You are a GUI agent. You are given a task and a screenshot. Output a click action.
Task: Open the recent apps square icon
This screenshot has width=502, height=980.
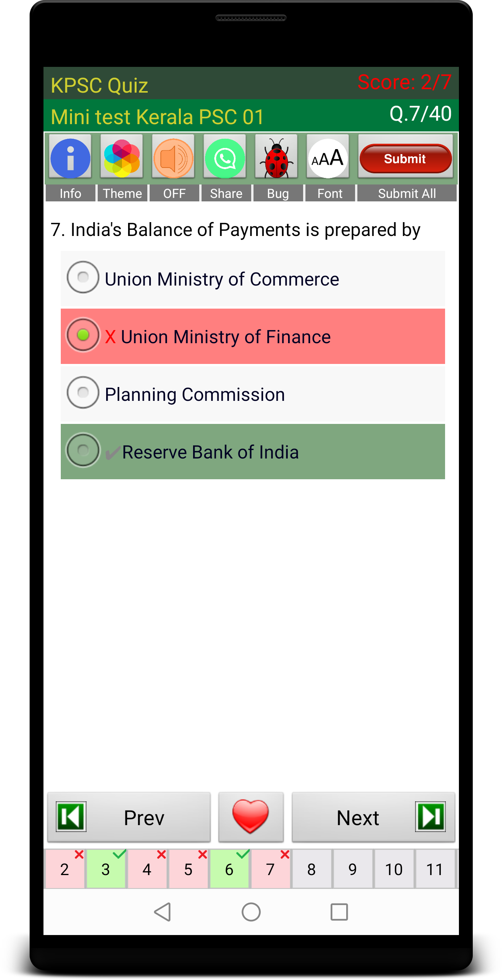[x=339, y=912]
